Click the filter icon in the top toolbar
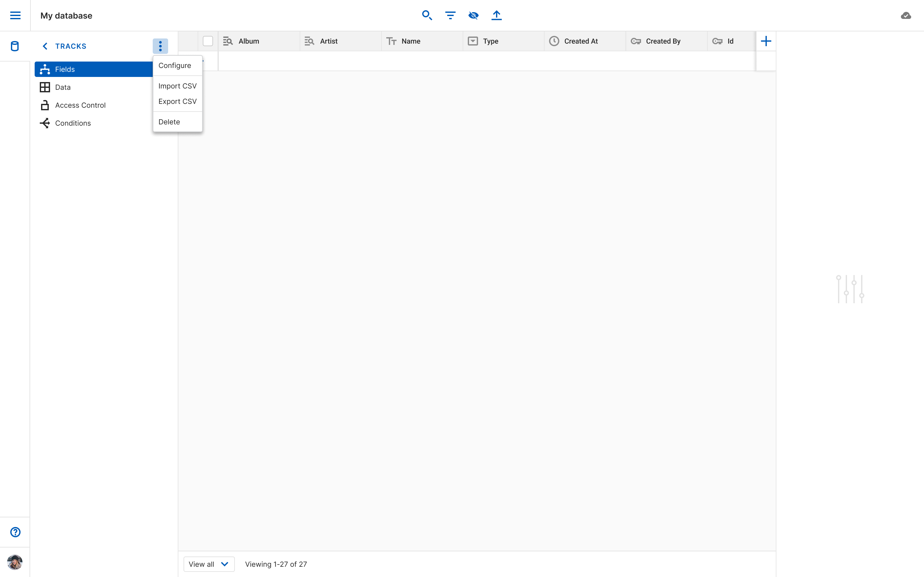The image size is (924, 577). click(450, 15)
